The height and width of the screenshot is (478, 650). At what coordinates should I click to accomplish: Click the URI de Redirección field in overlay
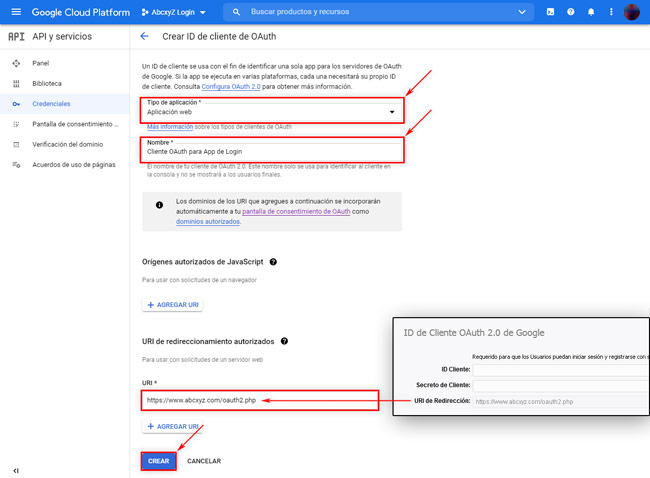(x=561, y=401)
